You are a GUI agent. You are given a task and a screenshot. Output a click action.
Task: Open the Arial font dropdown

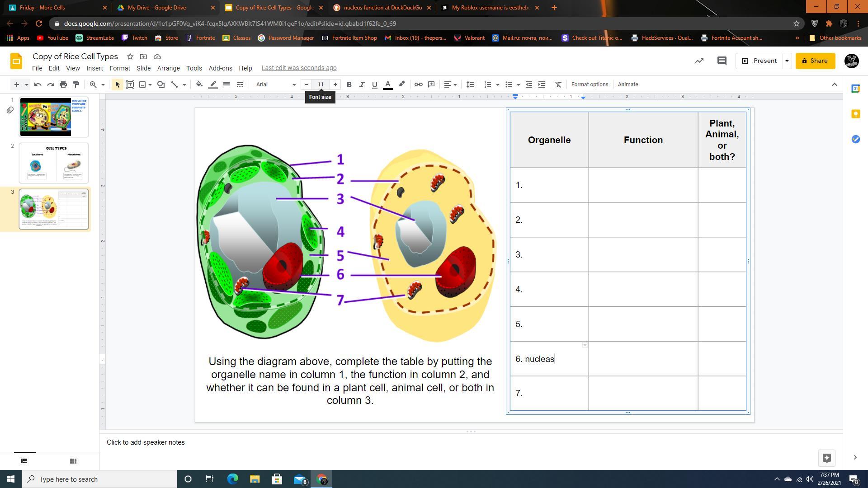click(276, 84)
